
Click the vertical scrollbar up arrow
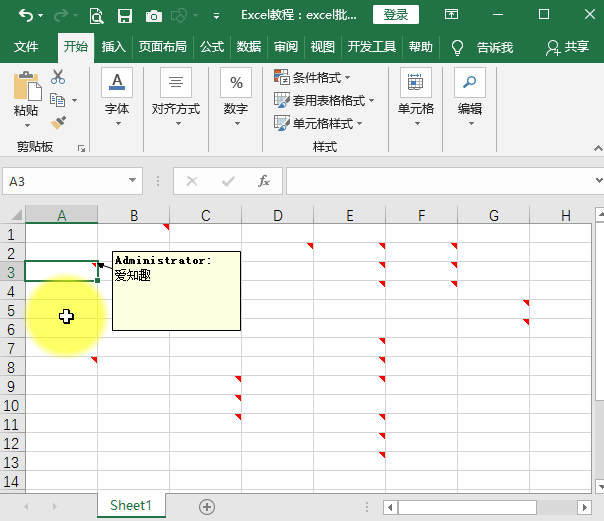[x=600, y=214]
